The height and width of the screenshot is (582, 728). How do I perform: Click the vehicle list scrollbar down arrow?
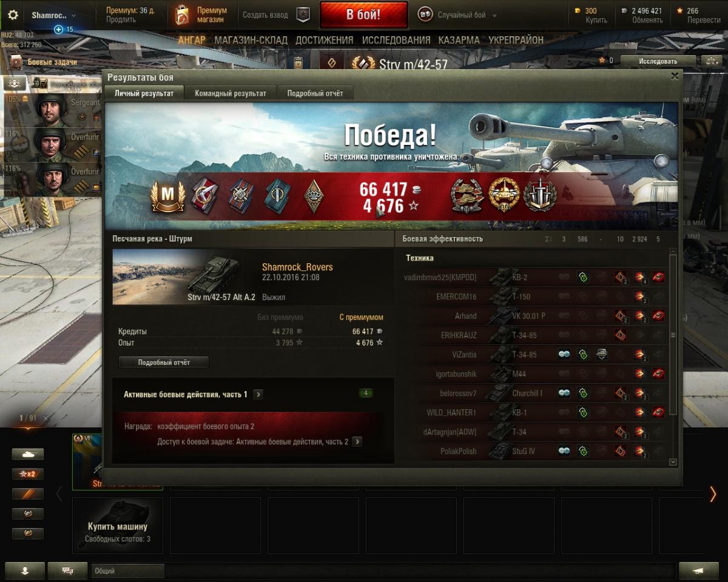tap(673, 462)
